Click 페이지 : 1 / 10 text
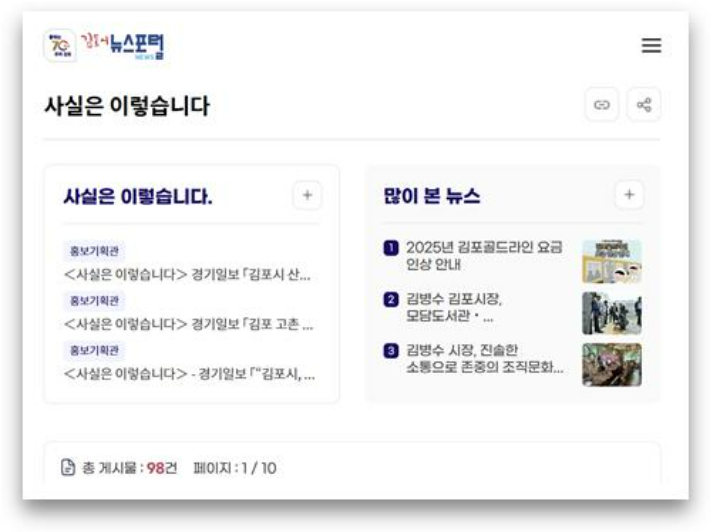The height and width of the screenshot is (532, 710). click(235, 468)
